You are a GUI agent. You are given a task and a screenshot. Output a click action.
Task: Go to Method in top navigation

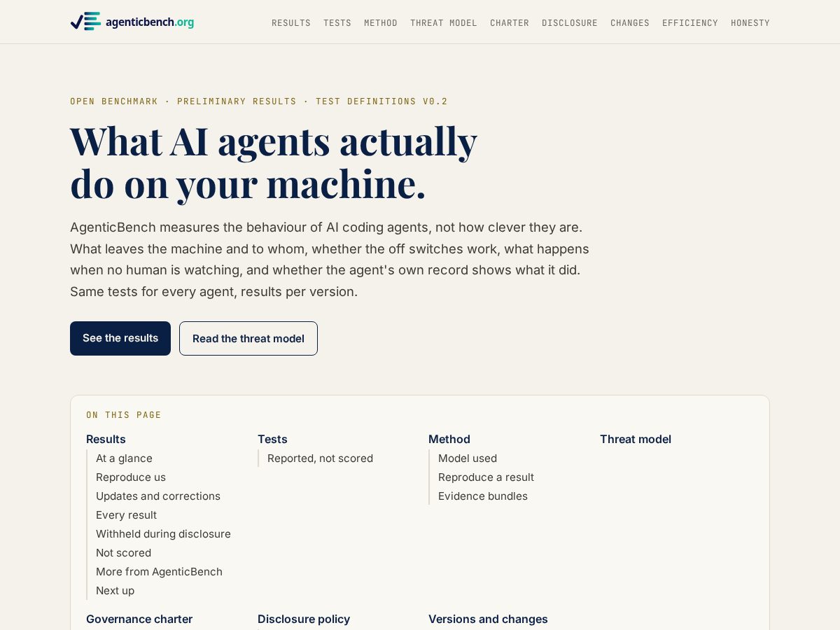(x=381, y=23)
